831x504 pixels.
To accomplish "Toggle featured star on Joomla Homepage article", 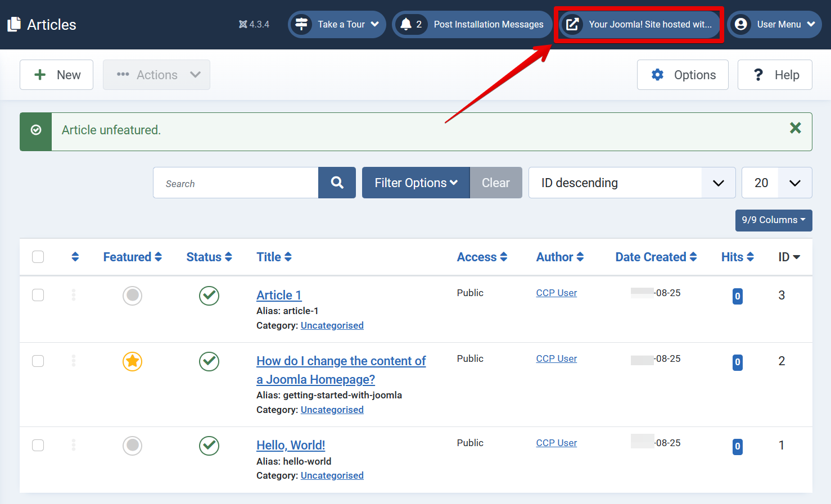I will 132,361.
